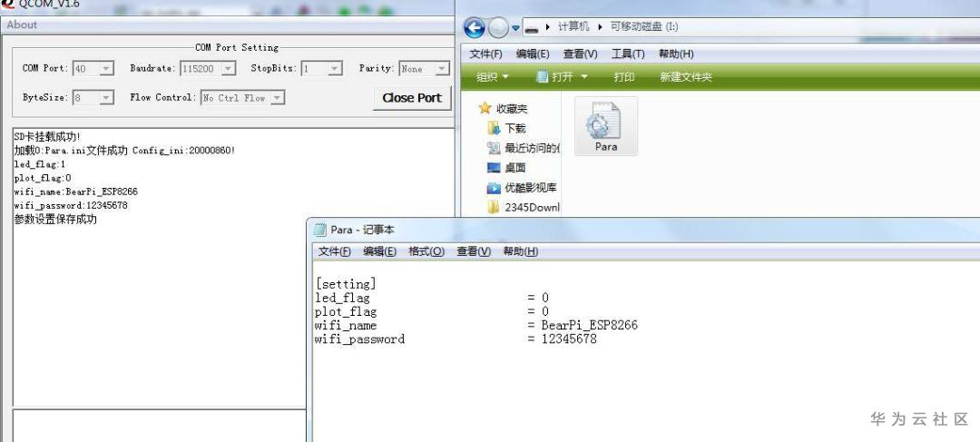Click the QCOM command input box below the log

(160, 426)
